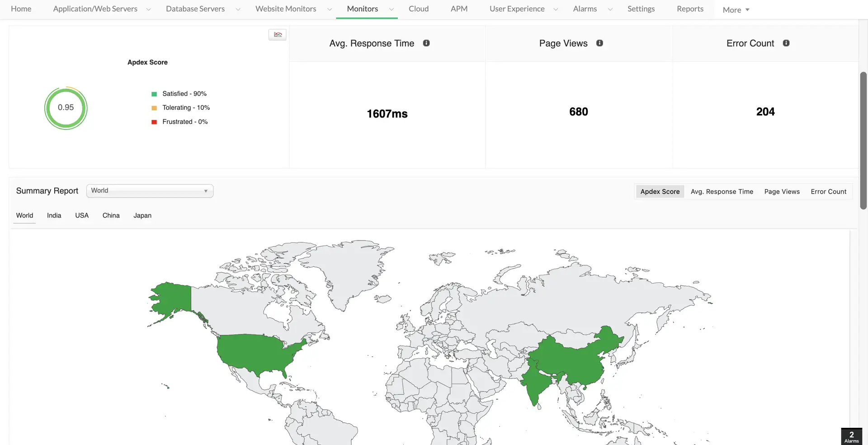
Task: Show info for Error Count
Action: pyautogui.click(x=786, y=43)
